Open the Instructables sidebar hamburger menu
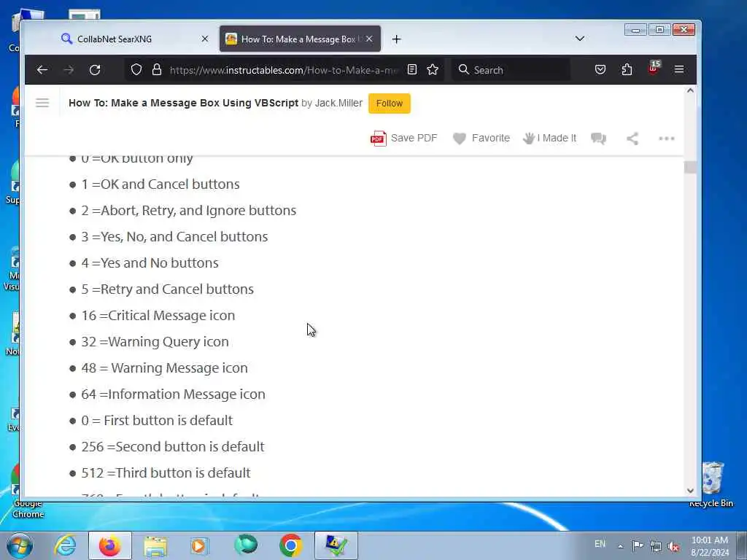 coord(42,103)
